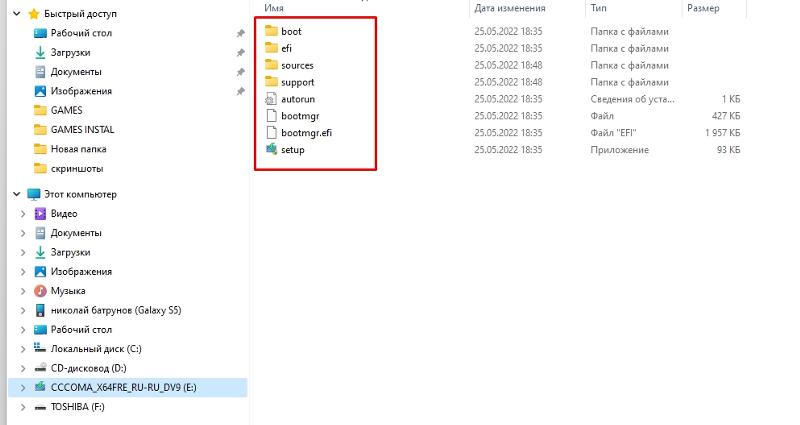Open the boot folder icon
The height and width of the screenshot is (425, 800).
tap(271, 31)
